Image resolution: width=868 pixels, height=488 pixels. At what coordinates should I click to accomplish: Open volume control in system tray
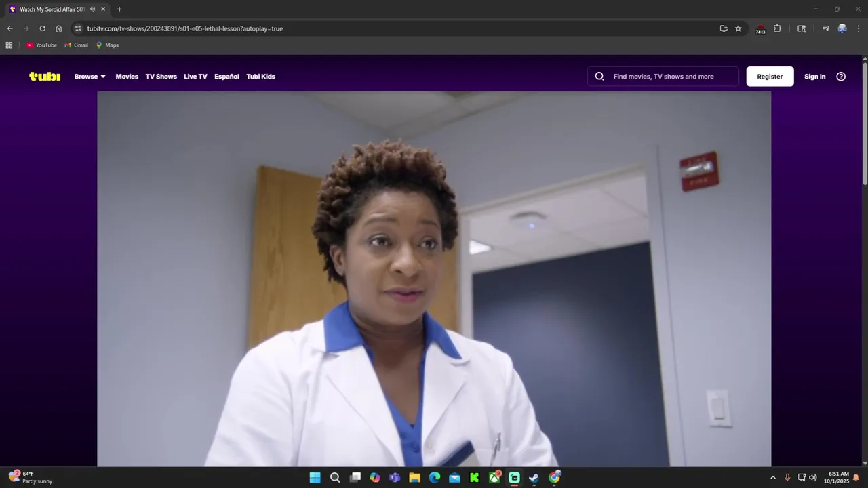813,478
